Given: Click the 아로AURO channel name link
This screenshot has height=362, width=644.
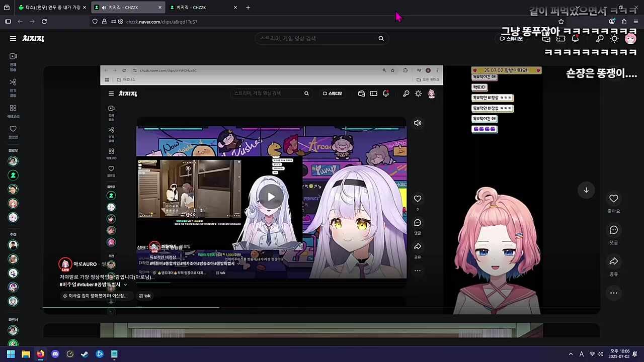Looking at the screenshot, I should (x=85, y=264).
